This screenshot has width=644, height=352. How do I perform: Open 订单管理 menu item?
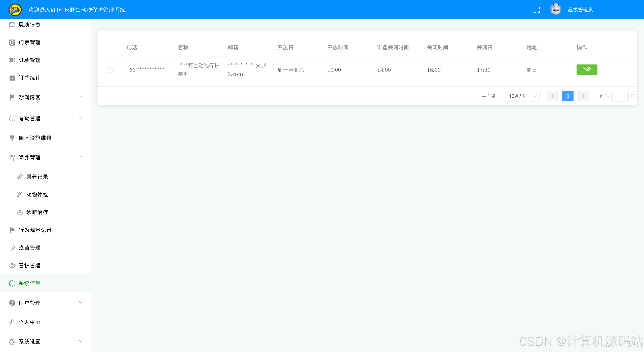(x=45, y=60)
